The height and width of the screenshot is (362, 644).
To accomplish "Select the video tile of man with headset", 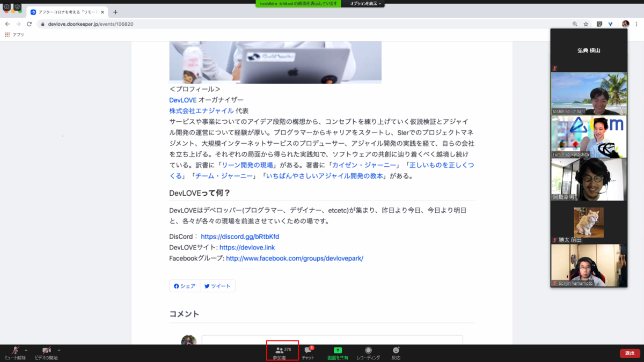I will [x=589, y=179].
